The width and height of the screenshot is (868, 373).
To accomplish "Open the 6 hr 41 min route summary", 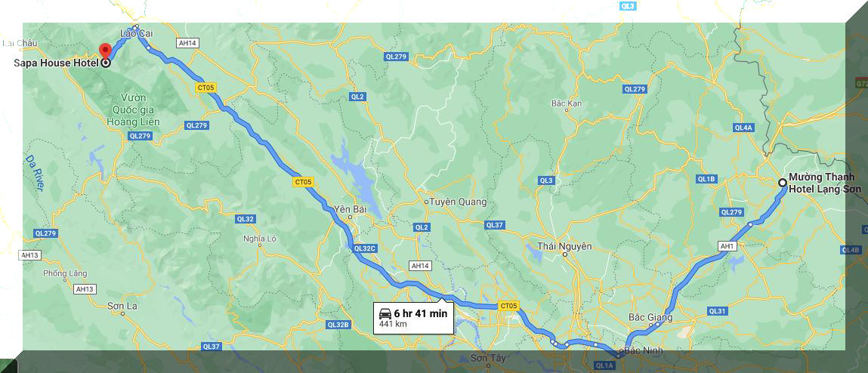I will click(x=413, y=318).
